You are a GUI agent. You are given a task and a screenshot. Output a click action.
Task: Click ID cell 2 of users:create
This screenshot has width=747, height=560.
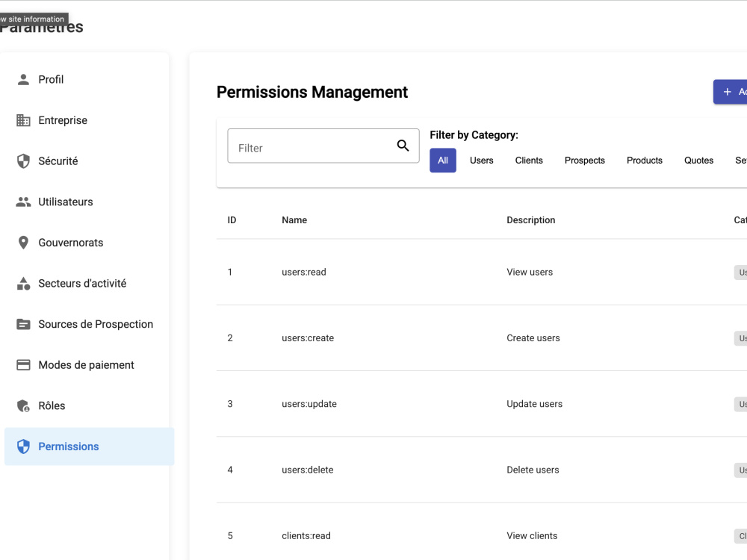click(x=230, y=338)
